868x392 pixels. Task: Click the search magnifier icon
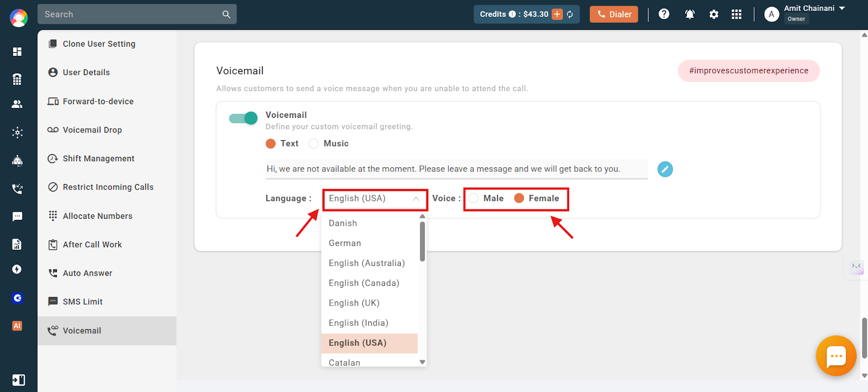coord(226,15)
